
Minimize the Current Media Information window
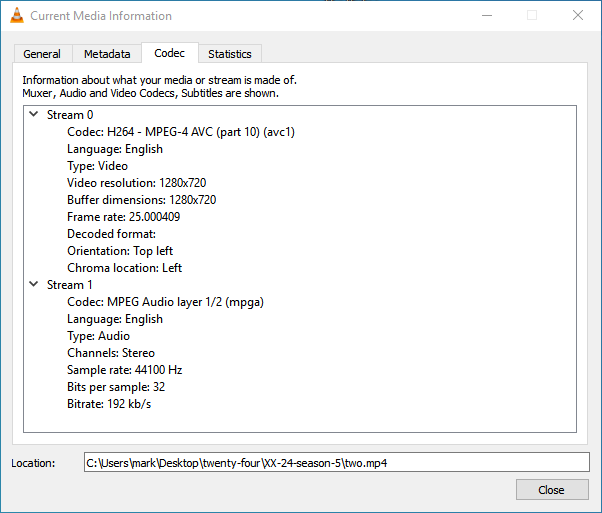click(x=487, y=15)
